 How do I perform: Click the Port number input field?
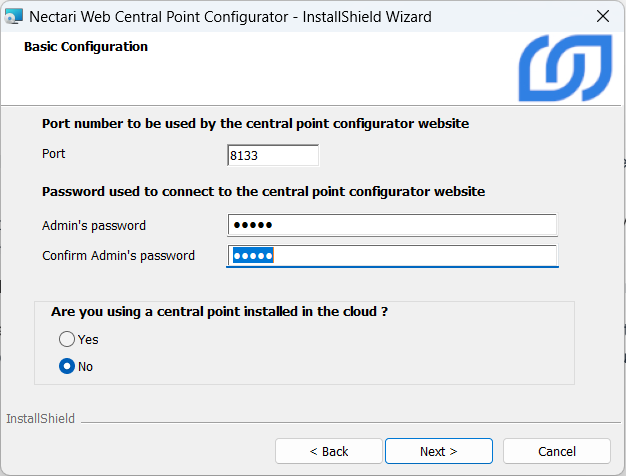tap(273, 155)
